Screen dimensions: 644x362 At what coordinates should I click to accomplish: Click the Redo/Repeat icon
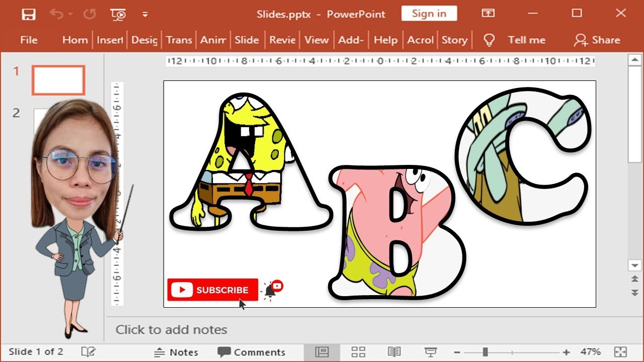pos(90,15)
